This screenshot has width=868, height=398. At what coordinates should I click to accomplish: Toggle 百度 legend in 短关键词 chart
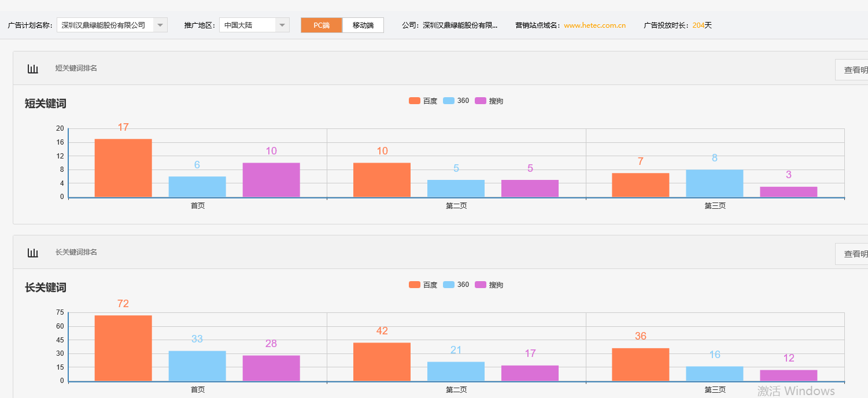click(x=423, y=101)
